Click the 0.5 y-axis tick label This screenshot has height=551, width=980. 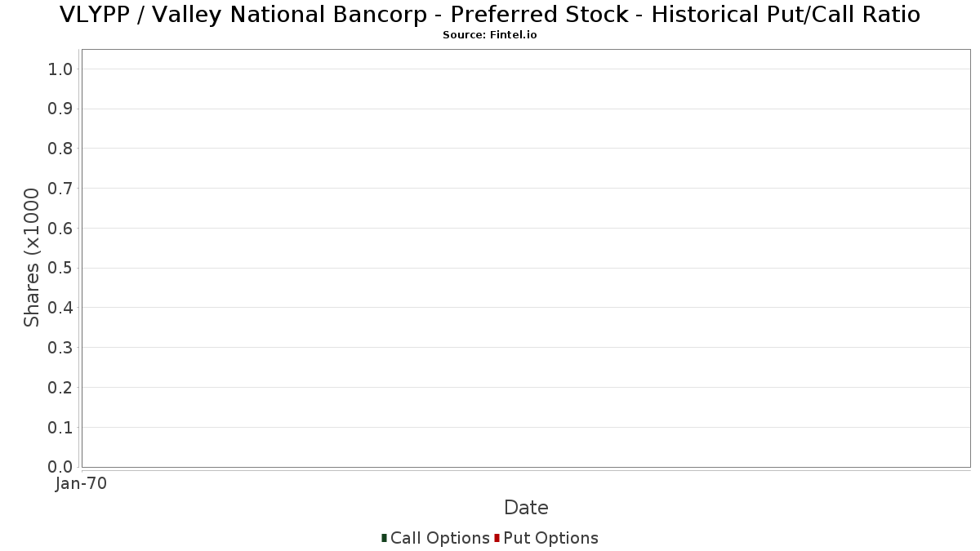[60, 268]
